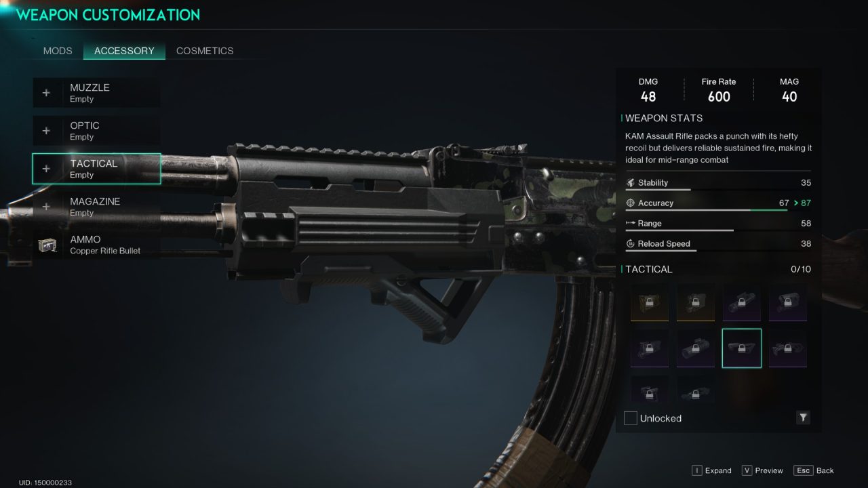Click the plus icon on the MAGAZINE slot

point(46,207)
